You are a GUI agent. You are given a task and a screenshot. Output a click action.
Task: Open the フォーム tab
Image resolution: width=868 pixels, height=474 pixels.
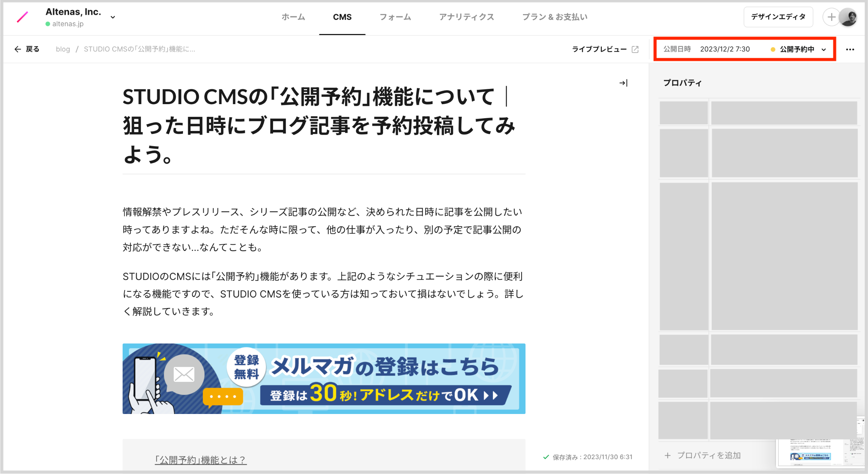(395, 17)
